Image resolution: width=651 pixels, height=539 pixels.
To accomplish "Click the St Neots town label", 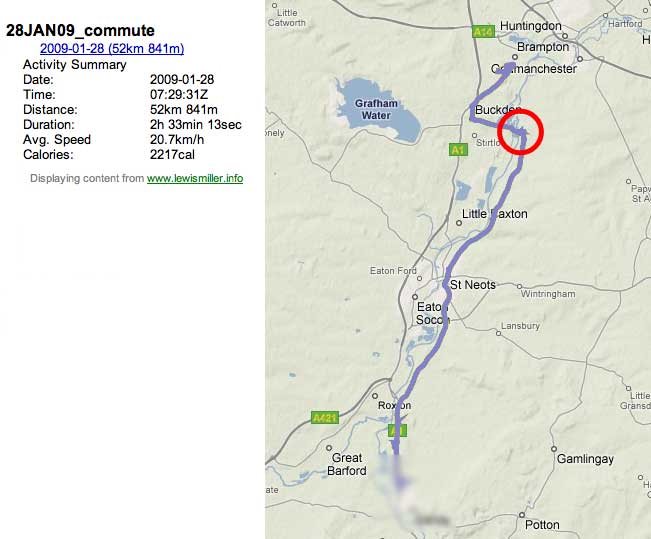I will pos(473,285).
